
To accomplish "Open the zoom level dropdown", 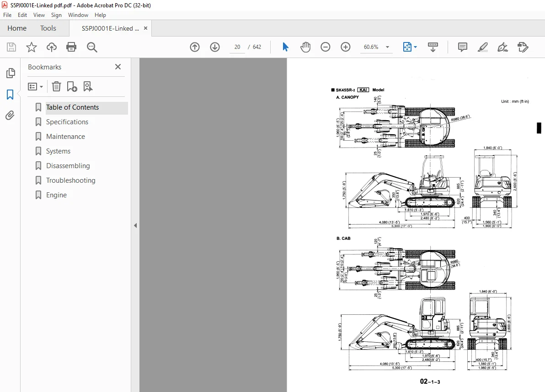I will [387, 47].
